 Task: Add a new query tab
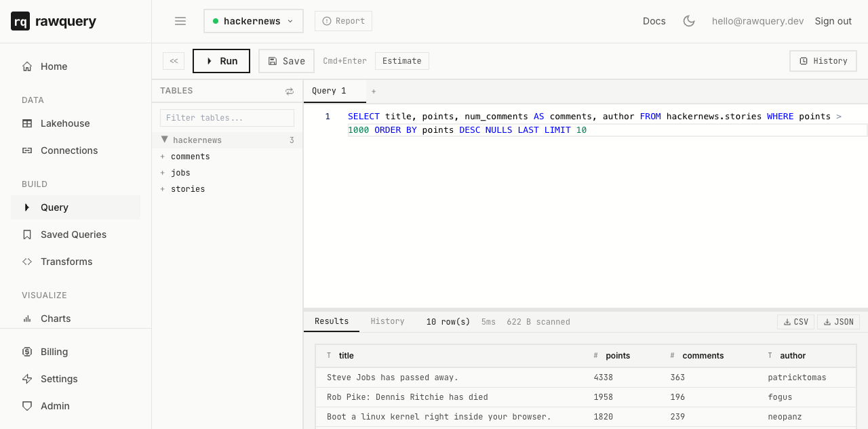(374, 91)
